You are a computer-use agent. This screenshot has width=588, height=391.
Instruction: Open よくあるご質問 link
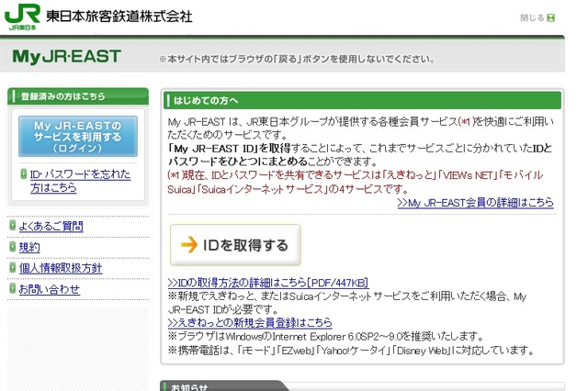pos(51,226)
